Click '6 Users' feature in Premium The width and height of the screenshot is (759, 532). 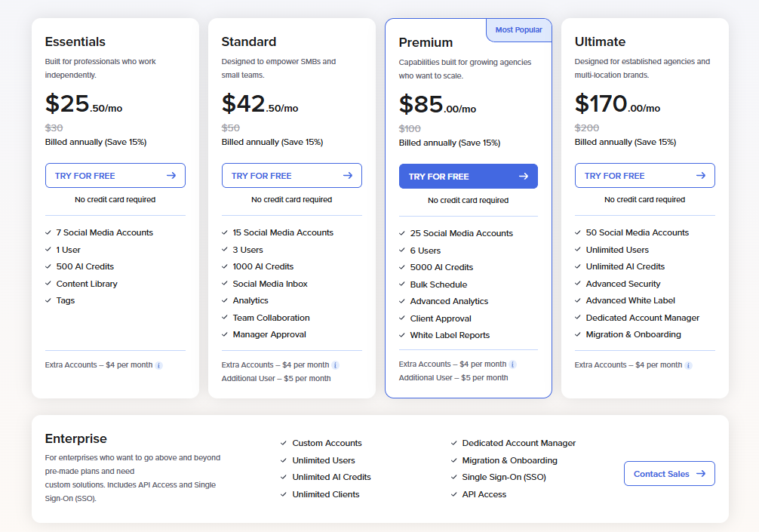426,251
